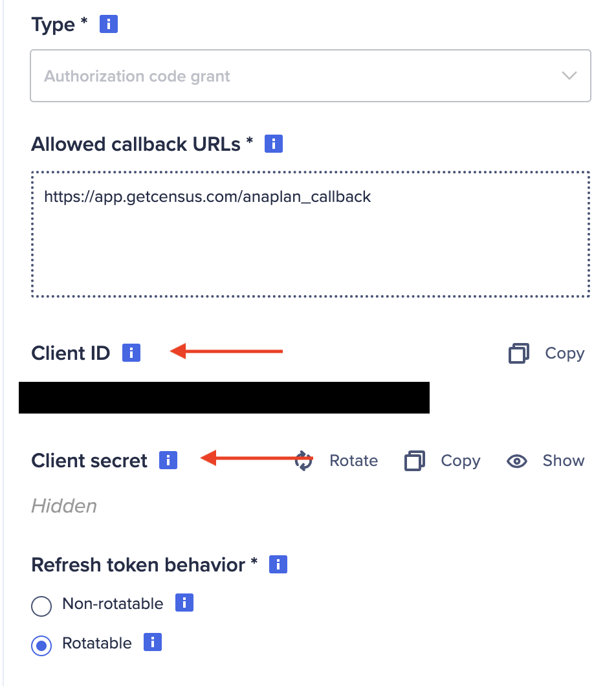Click the Client secret rotate icon

point(304,461)
